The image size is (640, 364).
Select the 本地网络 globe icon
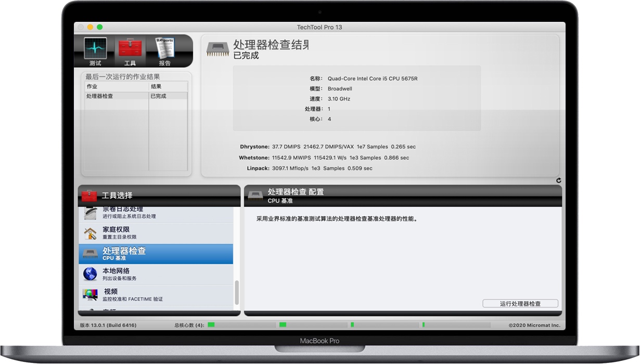(x=89, y=274)
